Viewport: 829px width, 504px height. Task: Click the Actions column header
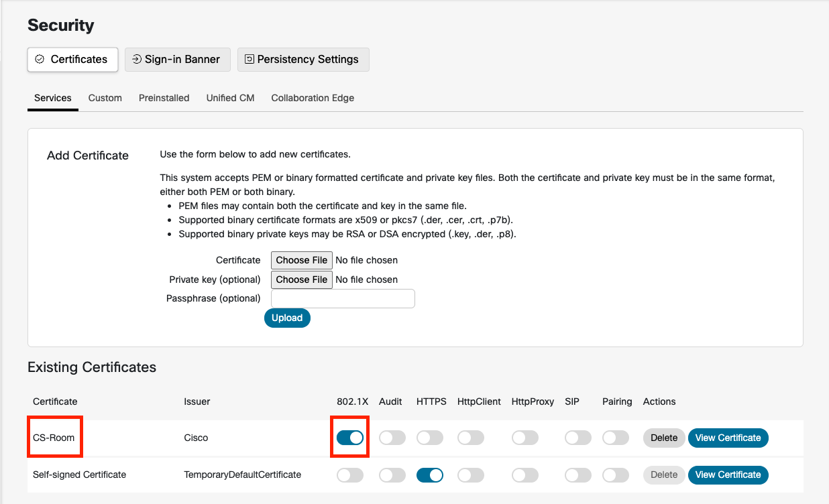point(659,401)
